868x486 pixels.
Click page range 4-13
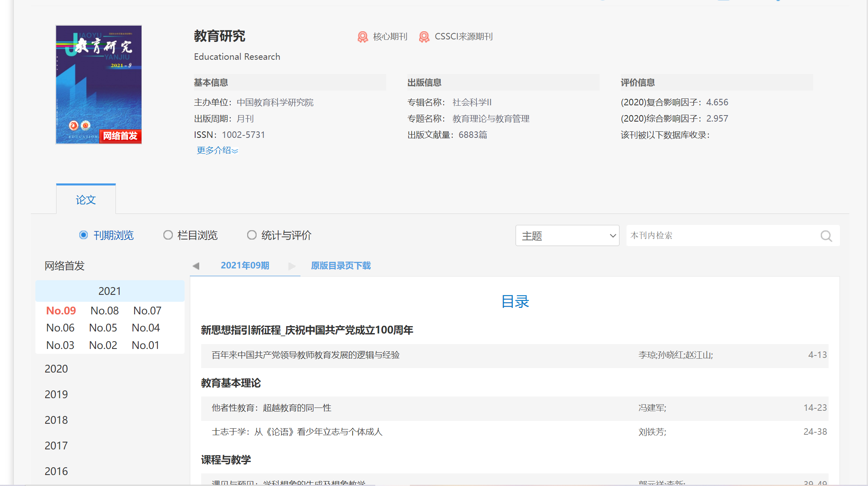click(817, 355)
